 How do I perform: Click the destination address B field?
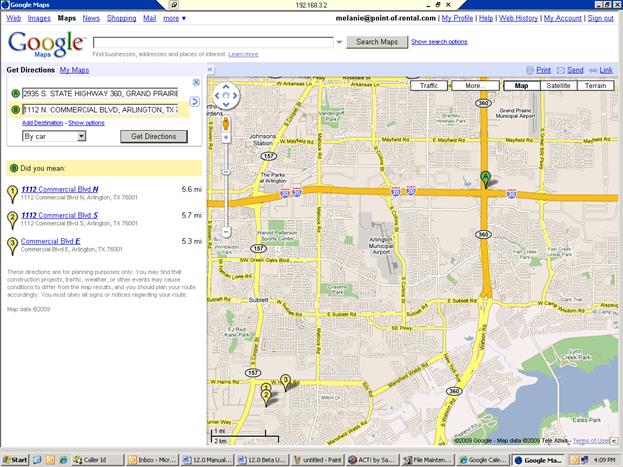point(100,110)
